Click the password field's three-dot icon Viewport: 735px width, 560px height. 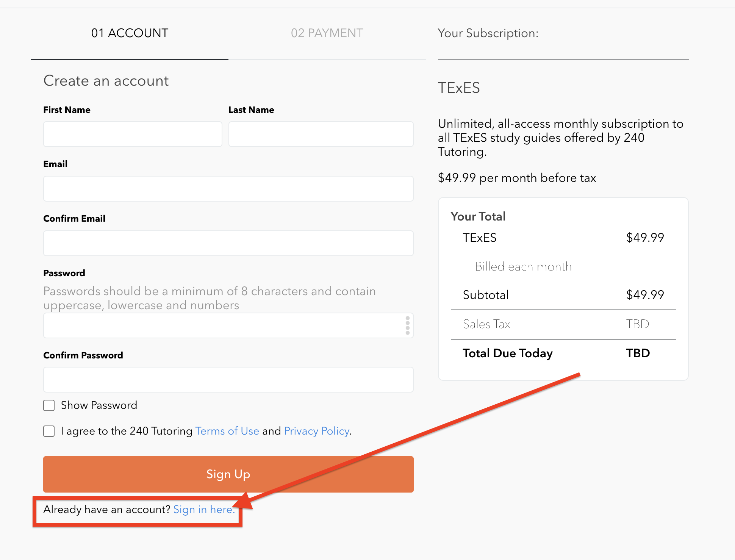tap(407, 325)
